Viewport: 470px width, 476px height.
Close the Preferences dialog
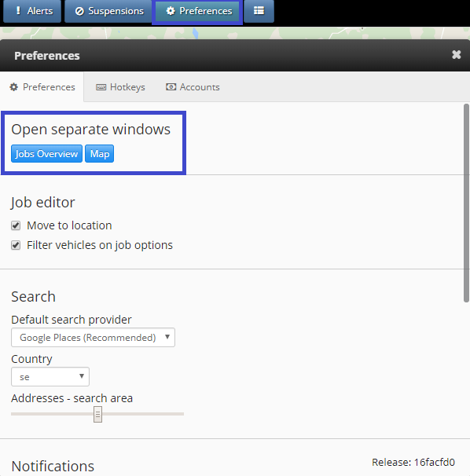pyautogui.click(x=457, y=55)
